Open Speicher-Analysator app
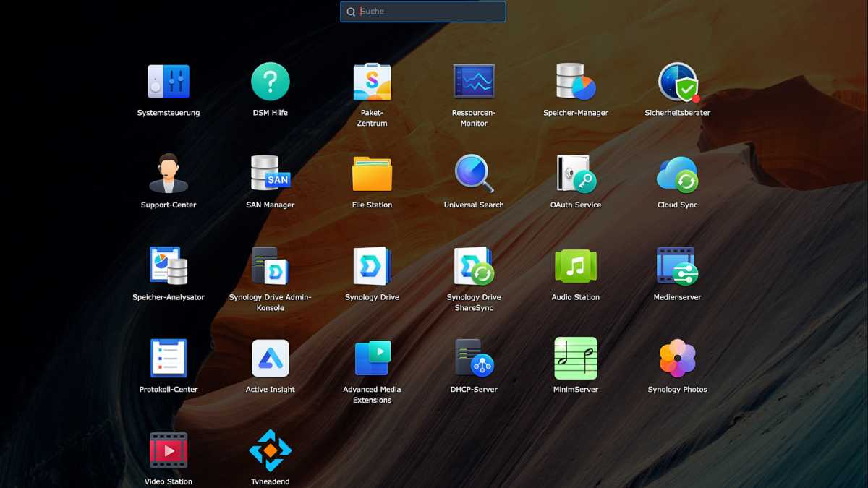The width and height of the screenshot is (868, 488). pos(169,266)
